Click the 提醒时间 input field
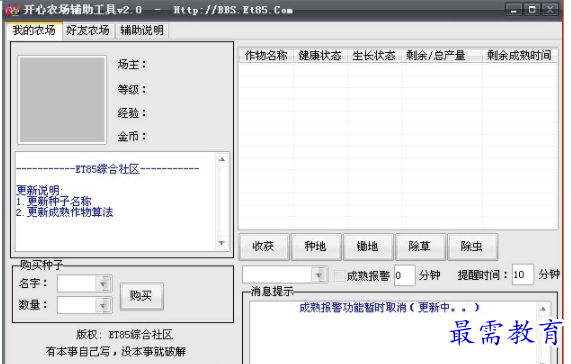 522,275
